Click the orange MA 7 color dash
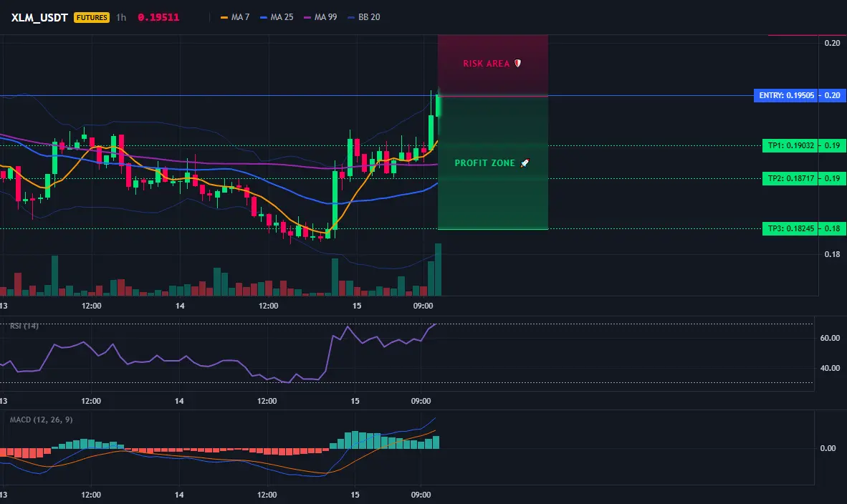847x504 pixels. point(224,18)
